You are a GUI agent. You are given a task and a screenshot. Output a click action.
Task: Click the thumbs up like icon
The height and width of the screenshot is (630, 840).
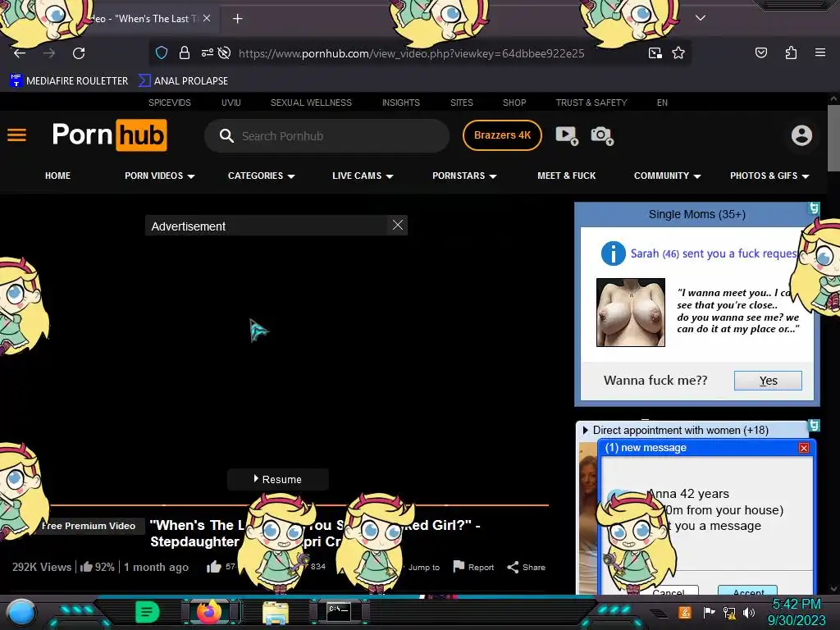(x=214, y=567)
